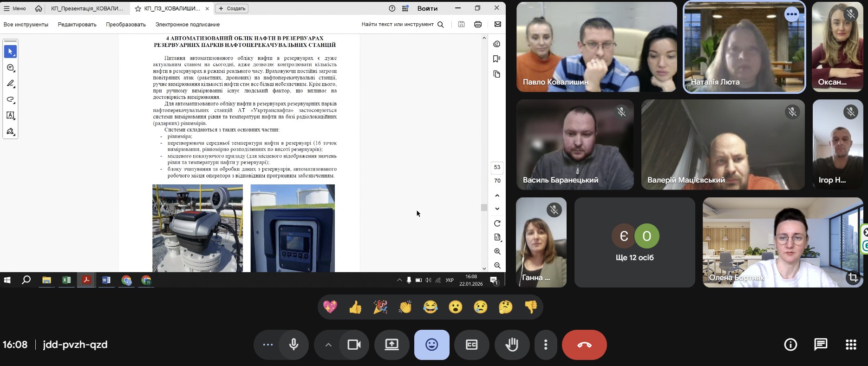Star the КП_ПЗ_КОВАЛИШИ document tab
The height and width of the screenshot is (366, 868).
138,9
